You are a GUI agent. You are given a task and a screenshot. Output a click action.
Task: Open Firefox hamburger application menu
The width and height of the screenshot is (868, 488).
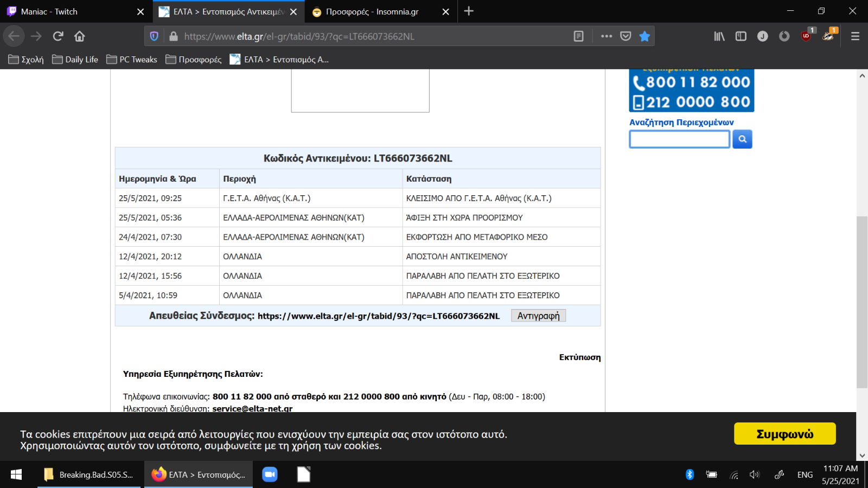855,36
